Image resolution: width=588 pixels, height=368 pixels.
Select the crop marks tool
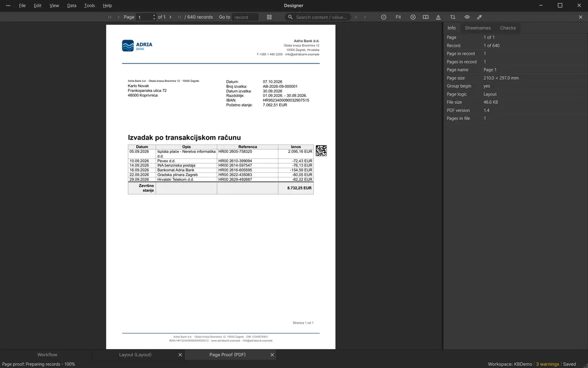pos(453,17)
